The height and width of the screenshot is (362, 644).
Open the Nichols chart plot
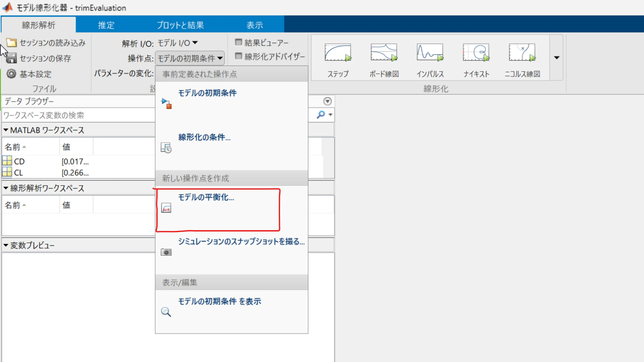coord(522,57)
